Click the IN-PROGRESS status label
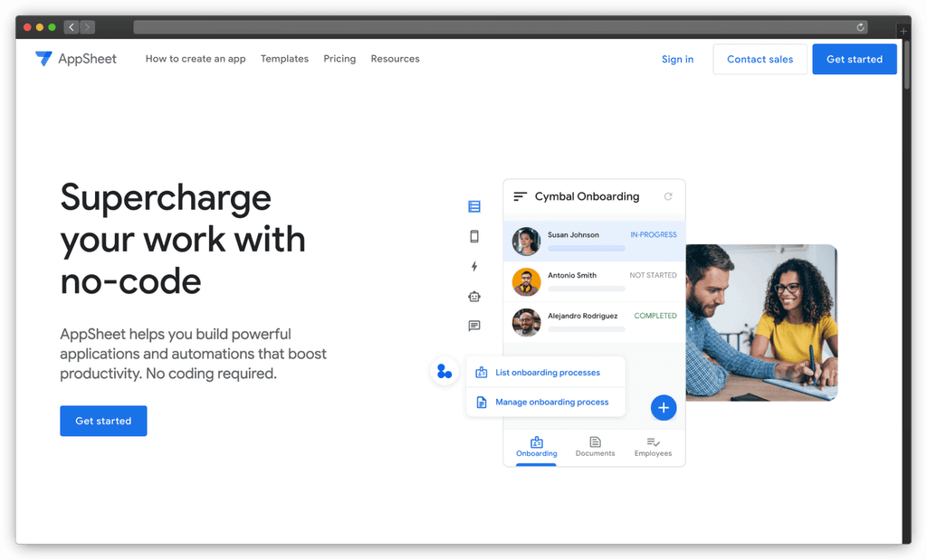 click(x=654, y=234)
